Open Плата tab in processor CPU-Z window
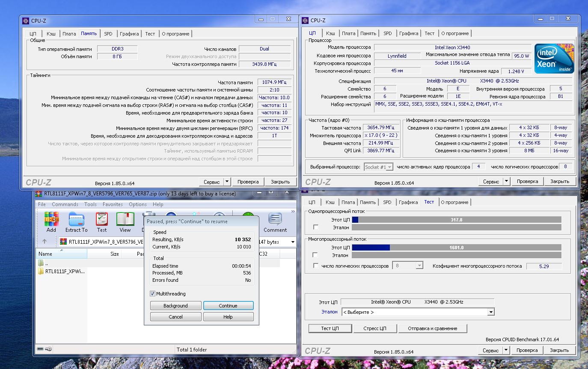This screenshot has width=588, height=369. 348,33
